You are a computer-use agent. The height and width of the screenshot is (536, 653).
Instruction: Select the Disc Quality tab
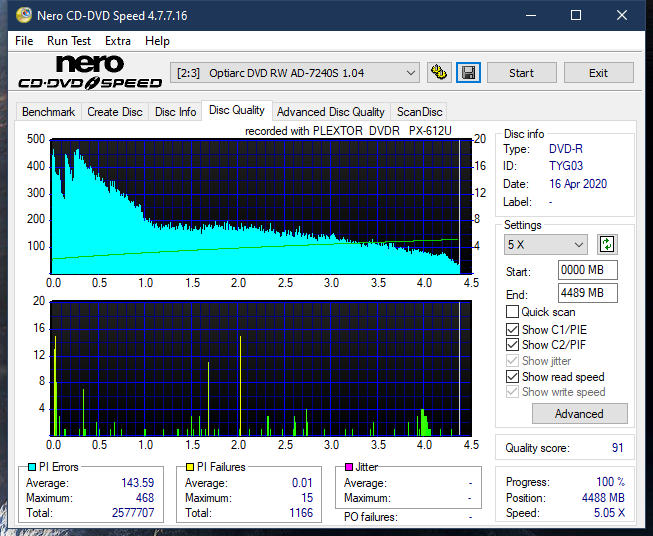237,110
